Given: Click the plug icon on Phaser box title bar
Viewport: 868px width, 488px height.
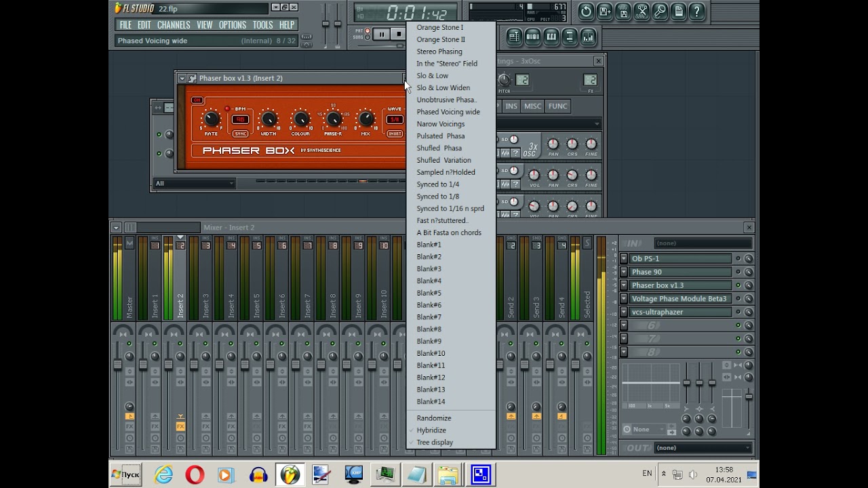Looking at the screenshot, I should click(192, 79).
